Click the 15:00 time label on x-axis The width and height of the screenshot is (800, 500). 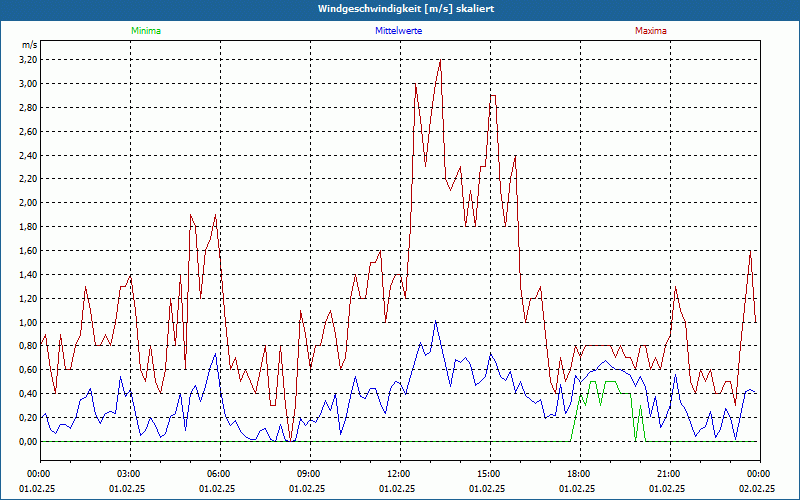487,474
